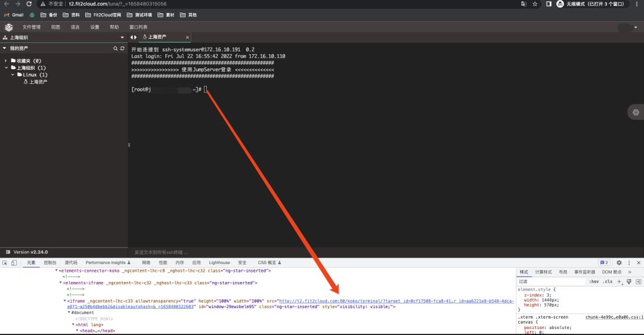644x335 pixels.
Task: Switch to the 控制台 DevTools tab
Action: (x=50, y=263)
